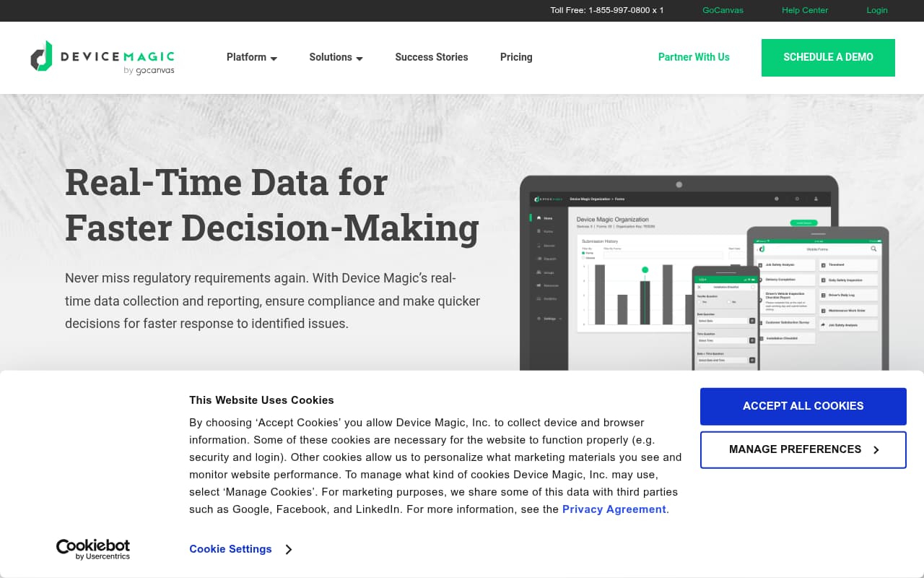
Task: Click the product devices mockup image
Action: (705, 273)
